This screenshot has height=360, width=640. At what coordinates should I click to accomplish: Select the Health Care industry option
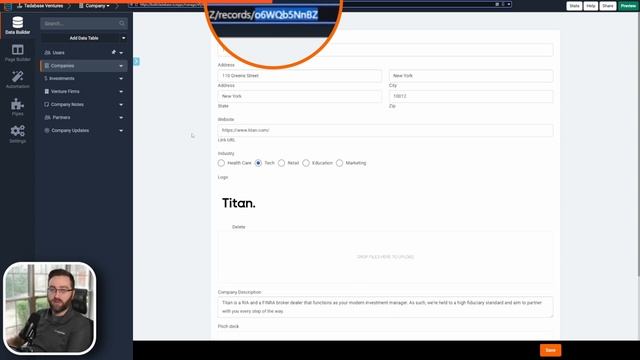tap(221, 163)
